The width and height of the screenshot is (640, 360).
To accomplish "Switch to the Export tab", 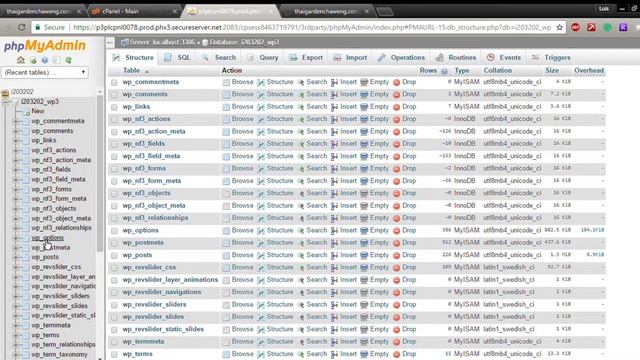I will tap(306, 58).
